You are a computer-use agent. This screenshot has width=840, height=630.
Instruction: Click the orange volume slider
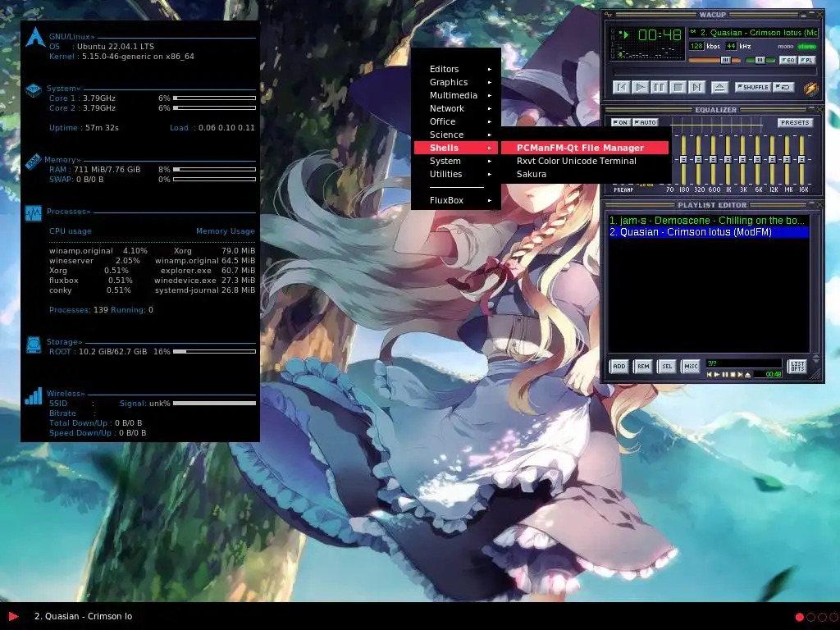(x=714, y=61)
